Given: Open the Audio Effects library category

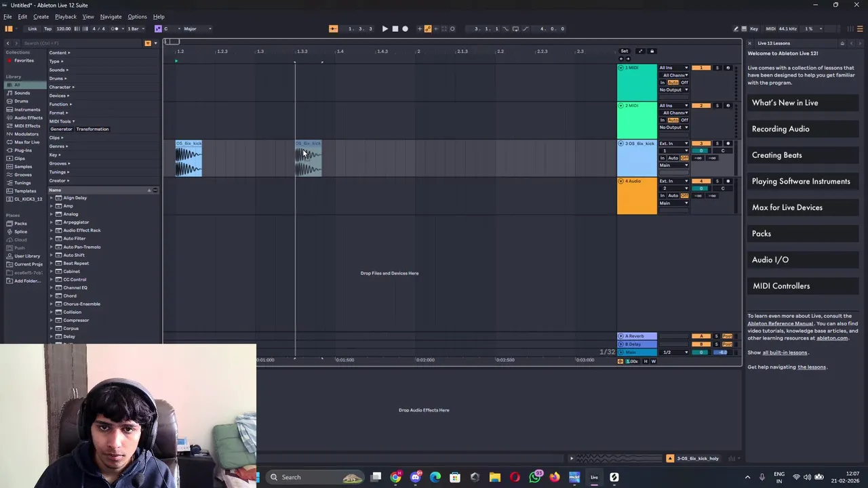Looking at the screenshot, I should (x=28, y=117).
